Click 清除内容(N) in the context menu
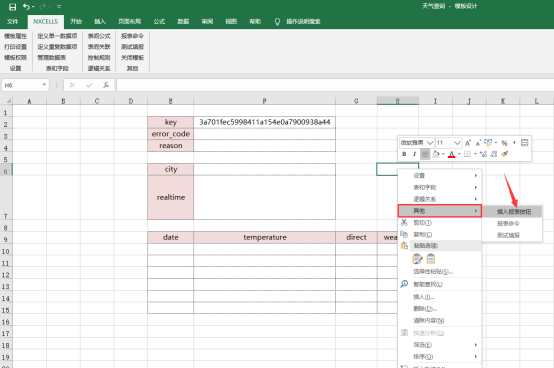This screenshot has width=554, height=368. 440,321
